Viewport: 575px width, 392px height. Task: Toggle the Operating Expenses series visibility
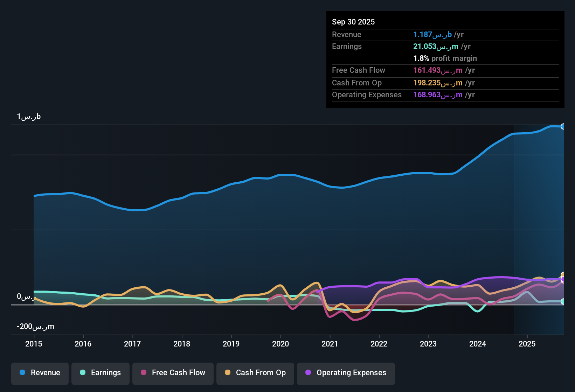point(346,373)
